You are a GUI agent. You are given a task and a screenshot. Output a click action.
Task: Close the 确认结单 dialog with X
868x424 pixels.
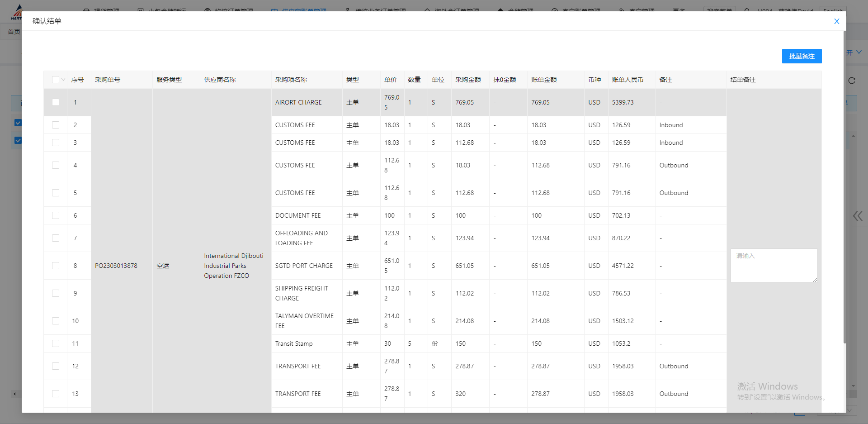(836, 21)
